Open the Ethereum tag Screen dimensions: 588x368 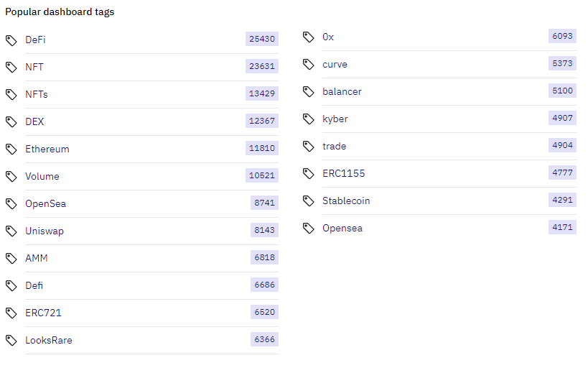coord(47,149)
